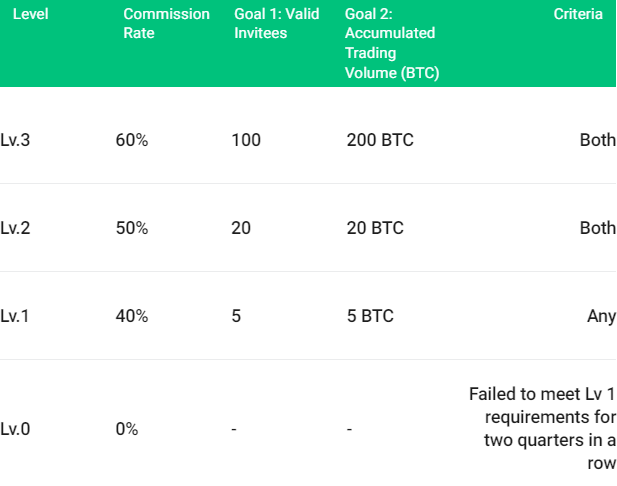Select the Lv.0 level cell
Viewport: 617px width, 486px height.
pyautogui.click(x=15, y=429)
